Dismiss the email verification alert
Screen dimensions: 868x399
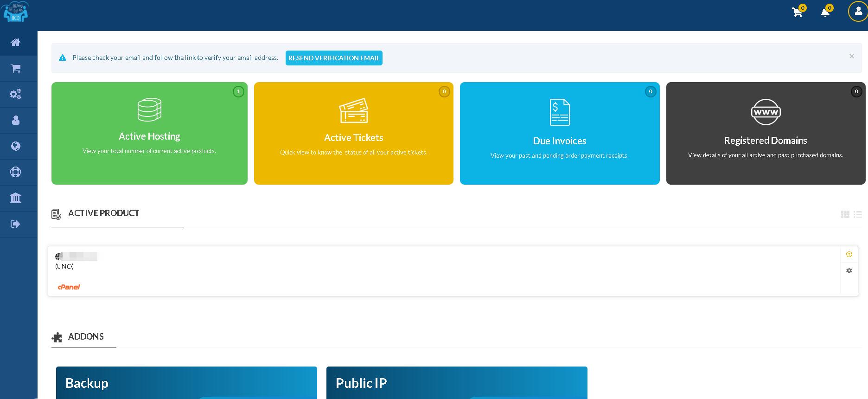[851, 56]
